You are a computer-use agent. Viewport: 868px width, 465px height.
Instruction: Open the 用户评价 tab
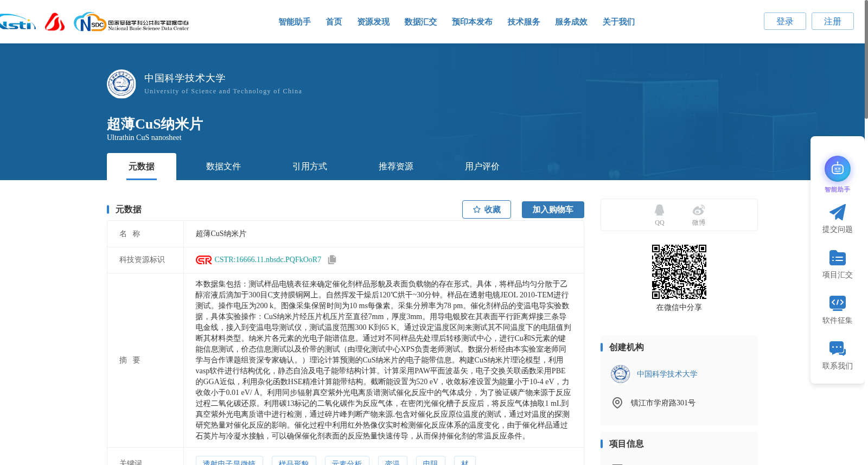coord(482,167)
